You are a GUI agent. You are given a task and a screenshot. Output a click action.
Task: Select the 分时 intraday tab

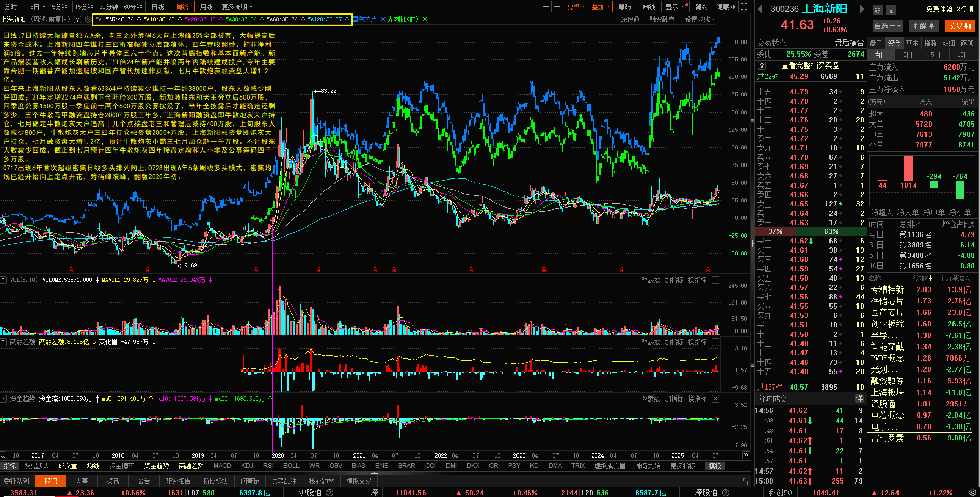[x=11, y=7]
